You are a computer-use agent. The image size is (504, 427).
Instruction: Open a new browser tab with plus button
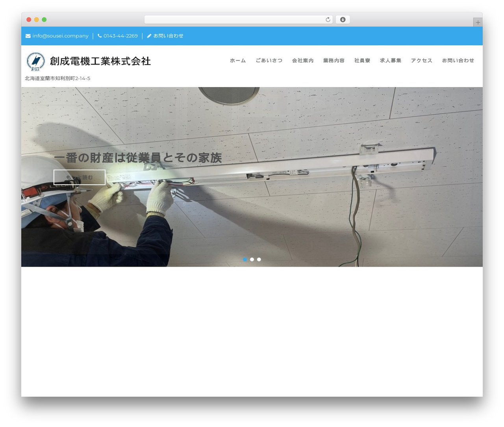click(x=478, y=22)
